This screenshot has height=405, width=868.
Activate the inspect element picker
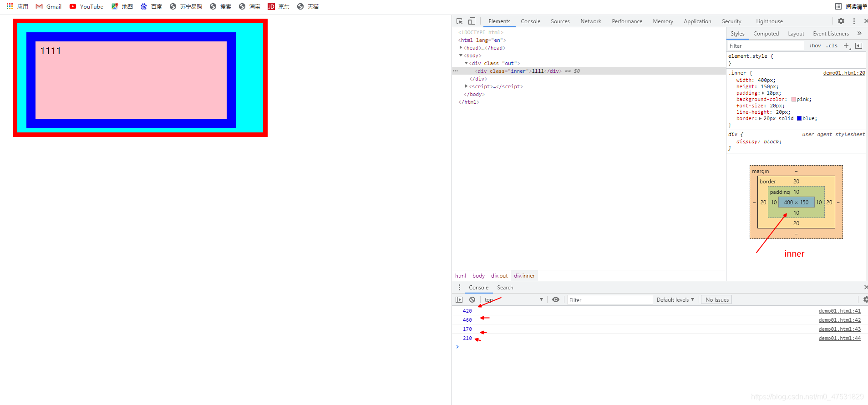click(x=459, y=21)
